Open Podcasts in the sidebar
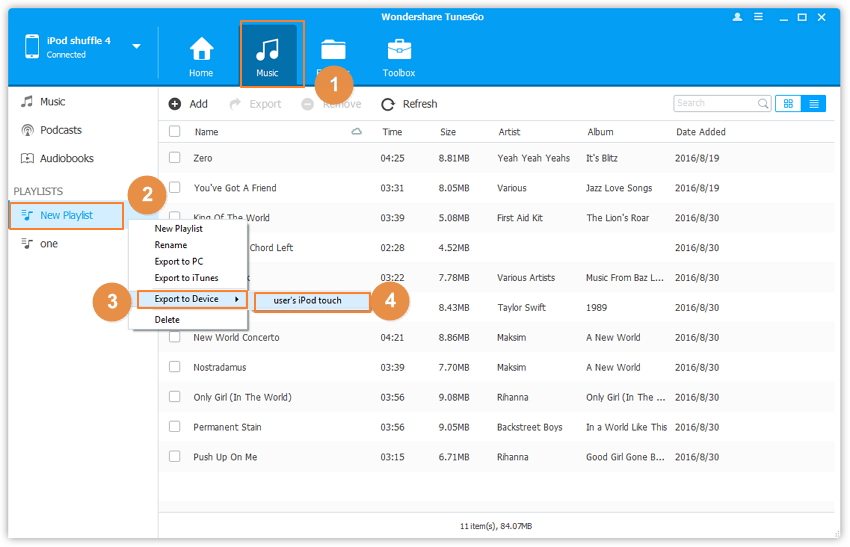Viewport: 850px width, 547px height. 60,130
